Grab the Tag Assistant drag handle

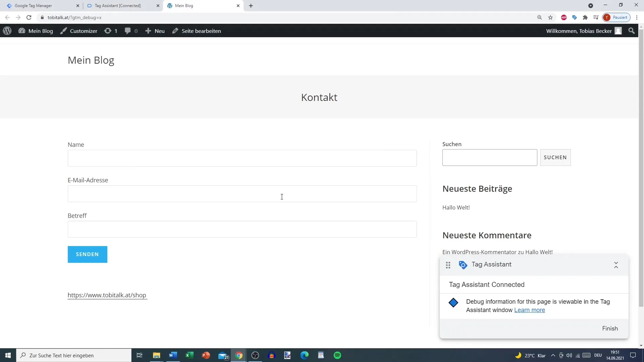tap(448, 265)
